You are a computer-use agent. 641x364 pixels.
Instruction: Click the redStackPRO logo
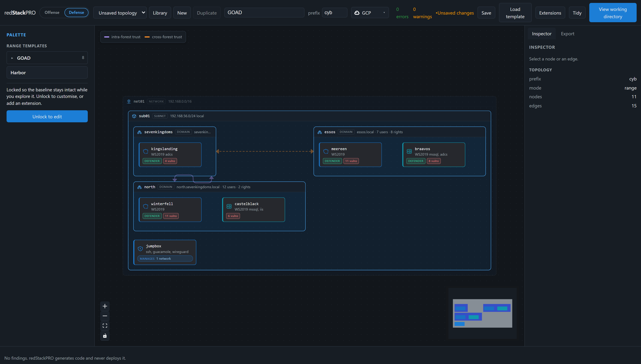point(20,13)
